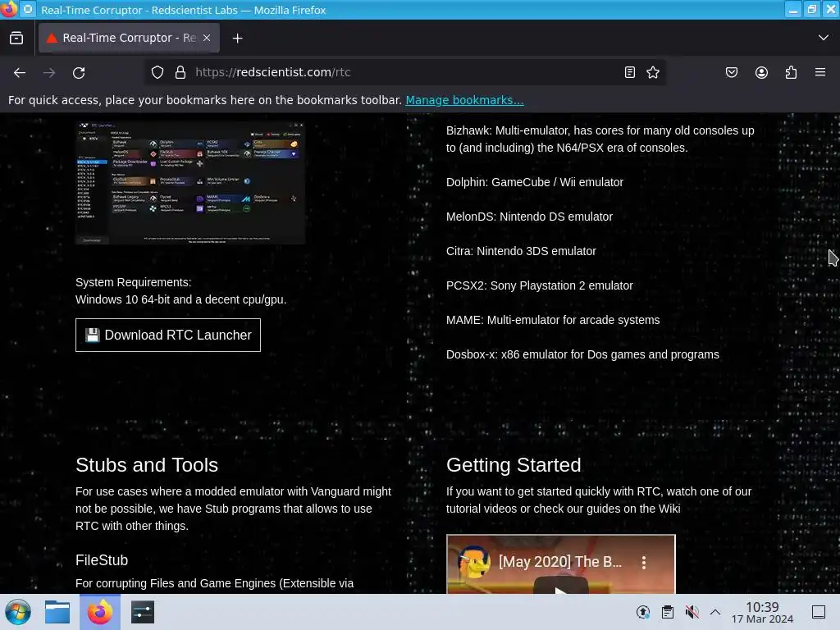Open the video's three-dot options menu

643,562
